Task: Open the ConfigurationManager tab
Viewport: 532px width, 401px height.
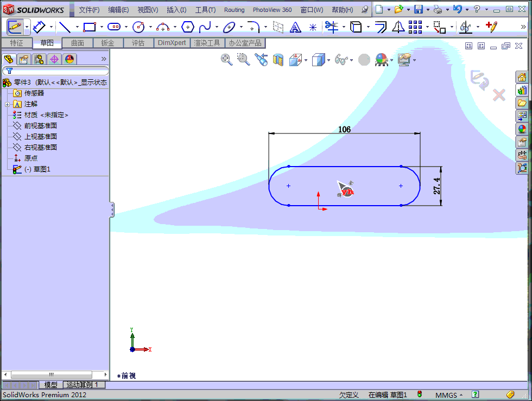Action: [39, 59]
